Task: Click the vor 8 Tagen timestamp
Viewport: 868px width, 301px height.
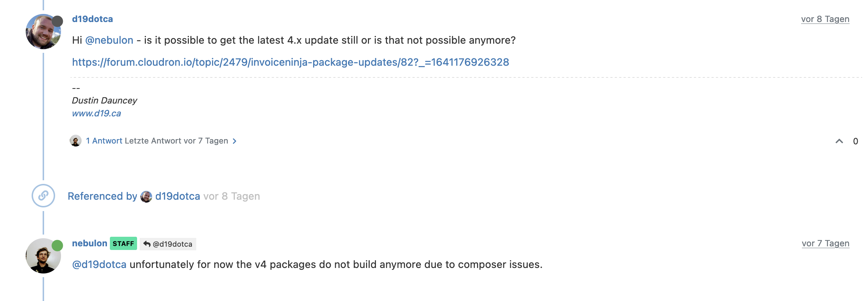Action: [x=825, y=19]
